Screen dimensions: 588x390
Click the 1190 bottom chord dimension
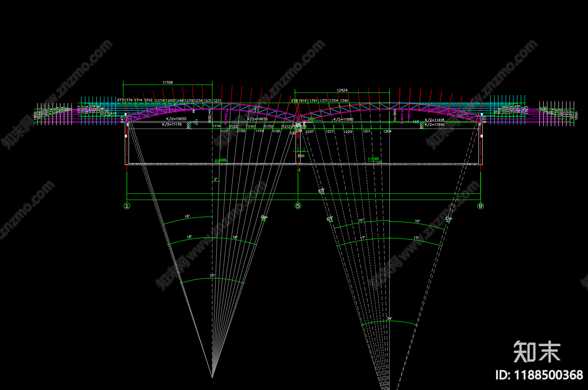276,131
